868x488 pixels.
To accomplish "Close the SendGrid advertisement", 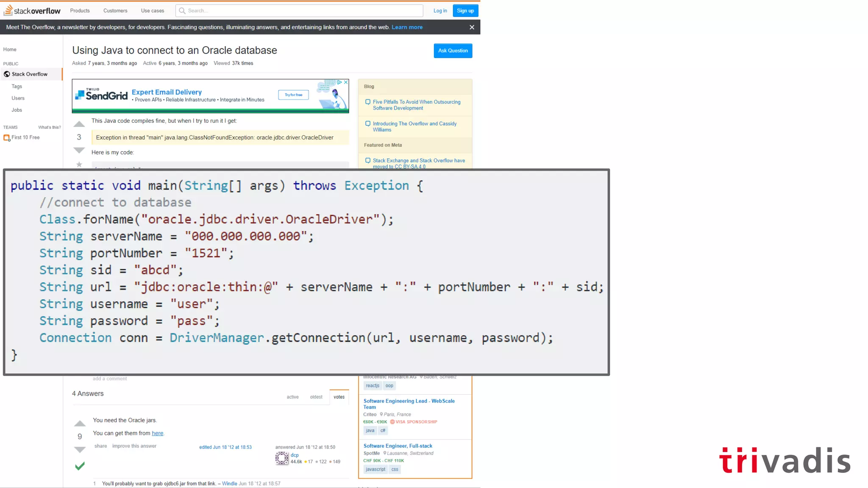I will coord(346,82).
